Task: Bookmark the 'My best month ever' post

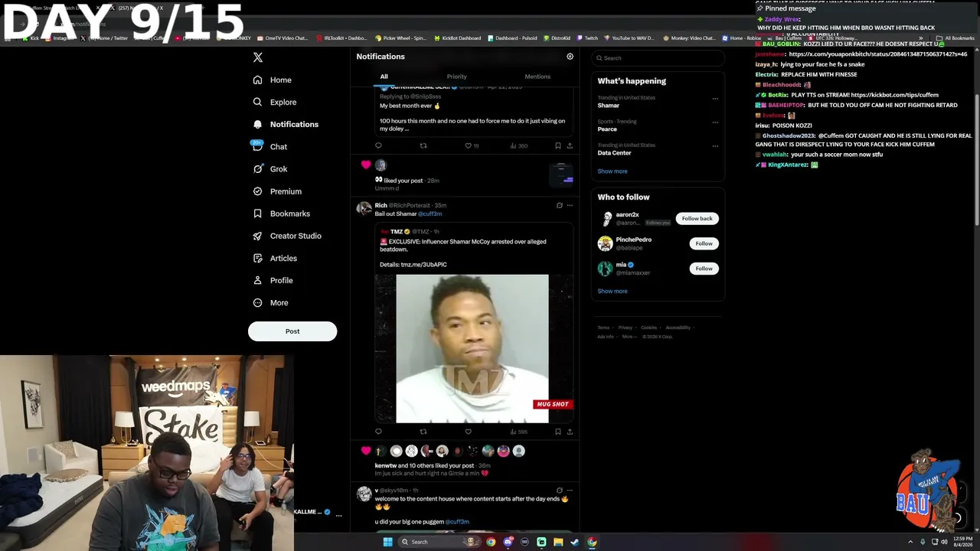Action: [x=558, y=145]
